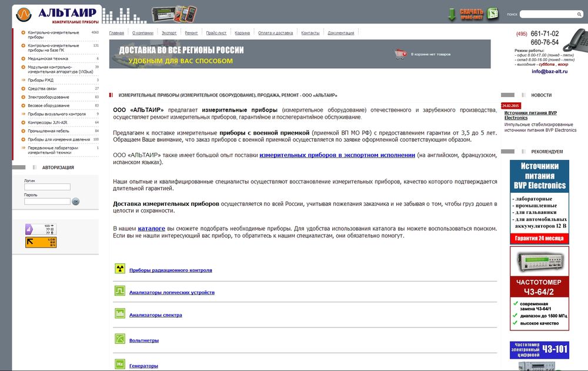The width and height of the screenshot is (588, 371).
Task: Open news Источники питания BVP Electronics
Action: 530,115
